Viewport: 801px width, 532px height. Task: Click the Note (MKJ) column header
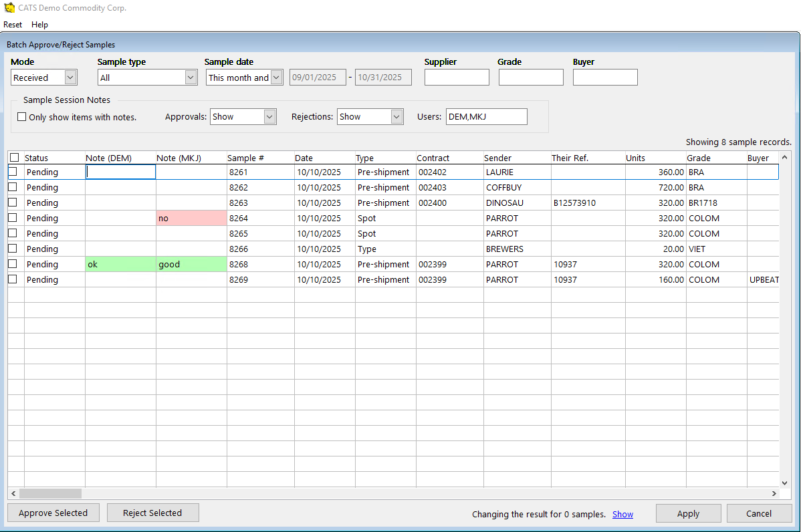tap(191, 158)
